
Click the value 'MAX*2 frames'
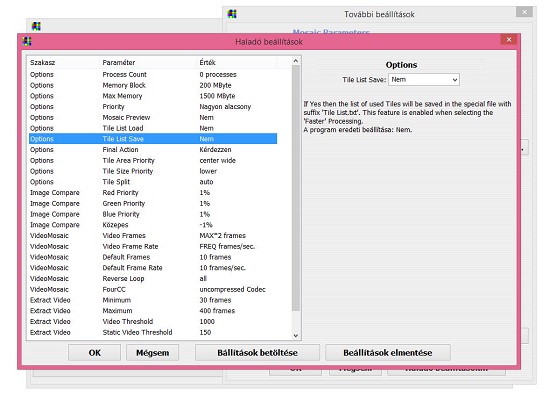click(x=222, y=235)
